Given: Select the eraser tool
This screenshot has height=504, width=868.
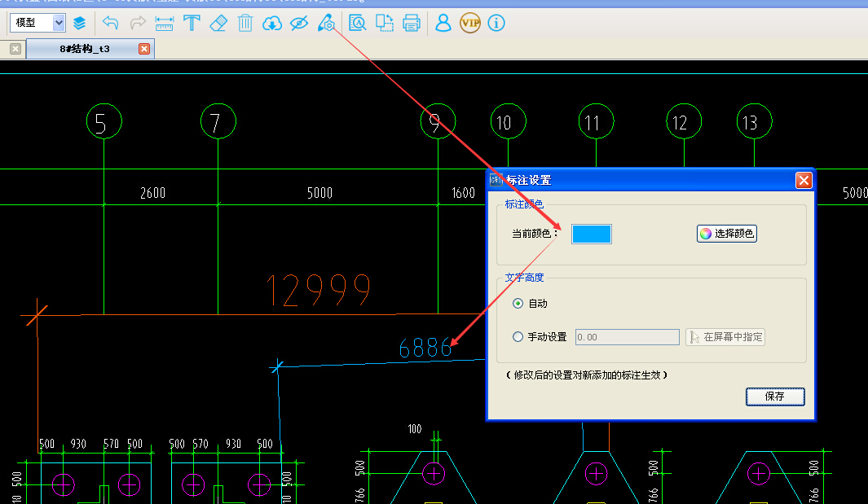Looking at the screenshot, I should tap(218, 24).
